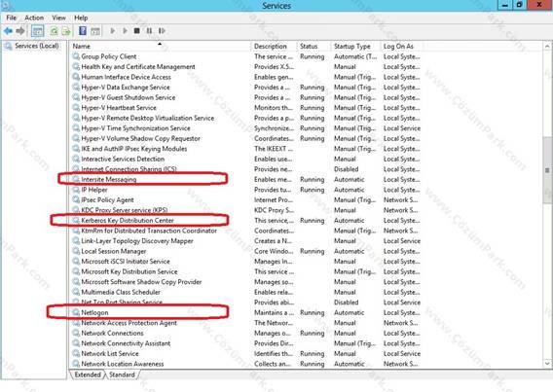The width and height of the screenshot is (553, 392).
Task: Click the Back arrow toolbar icon
Action: coord(8,31)
